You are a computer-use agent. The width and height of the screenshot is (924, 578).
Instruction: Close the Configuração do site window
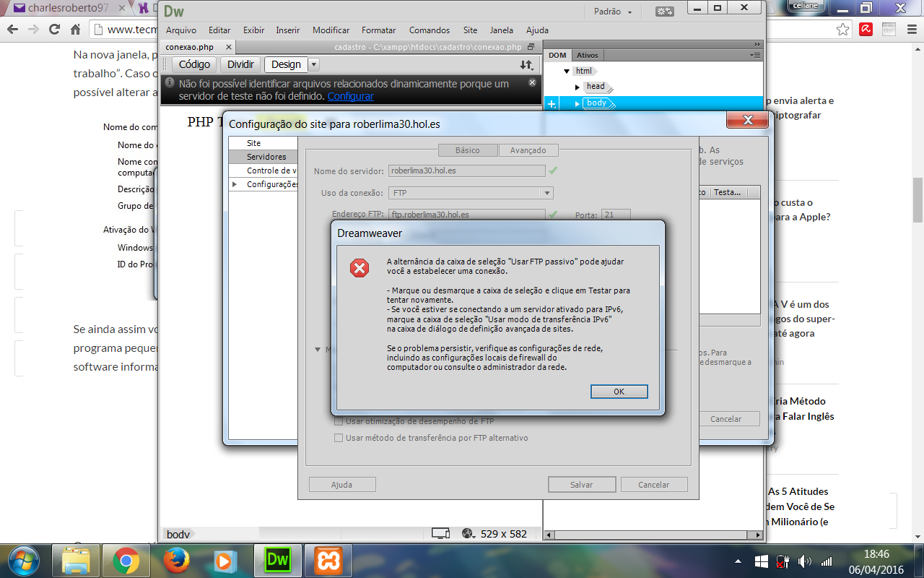click(748, 120)
